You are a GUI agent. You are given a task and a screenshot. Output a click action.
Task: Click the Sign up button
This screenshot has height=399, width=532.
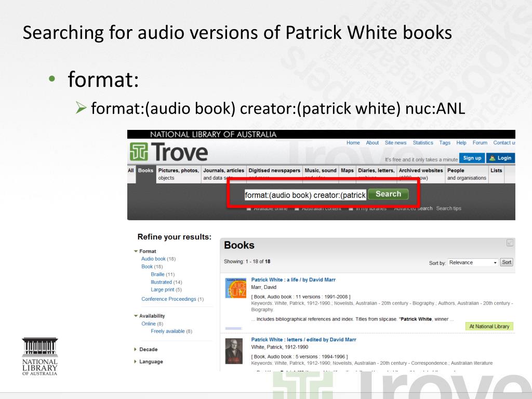click(472, 158)
